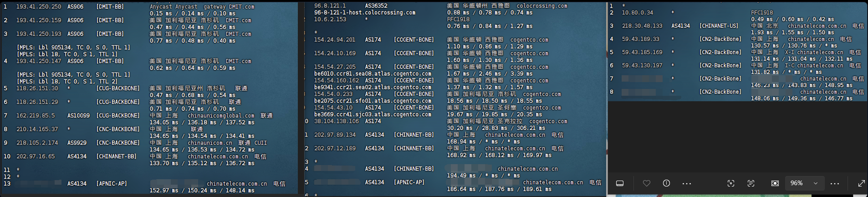Open the file info panel
Image resolution: width=868 pixels, height=197 pixels.
tap(666, 183)
